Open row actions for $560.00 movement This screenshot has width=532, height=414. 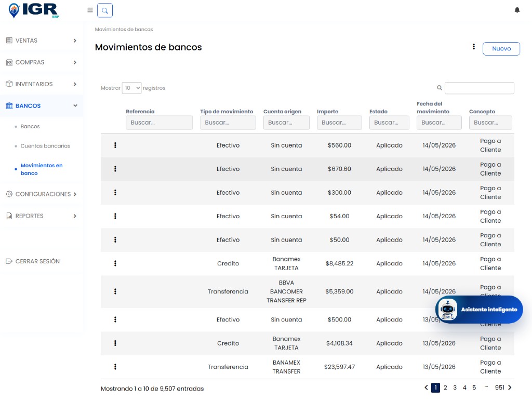coord(115,145)
